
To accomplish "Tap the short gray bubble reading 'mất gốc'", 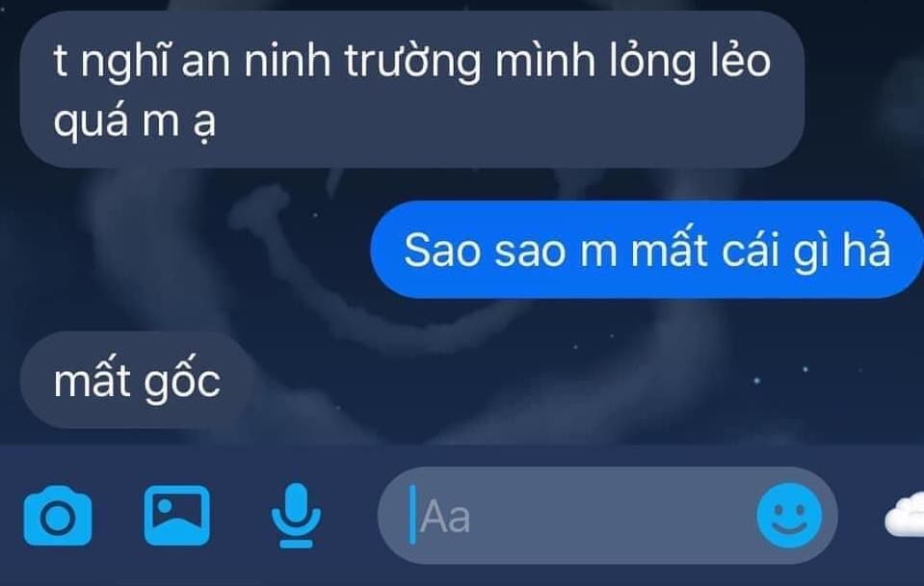I will [x=138, y=380].
